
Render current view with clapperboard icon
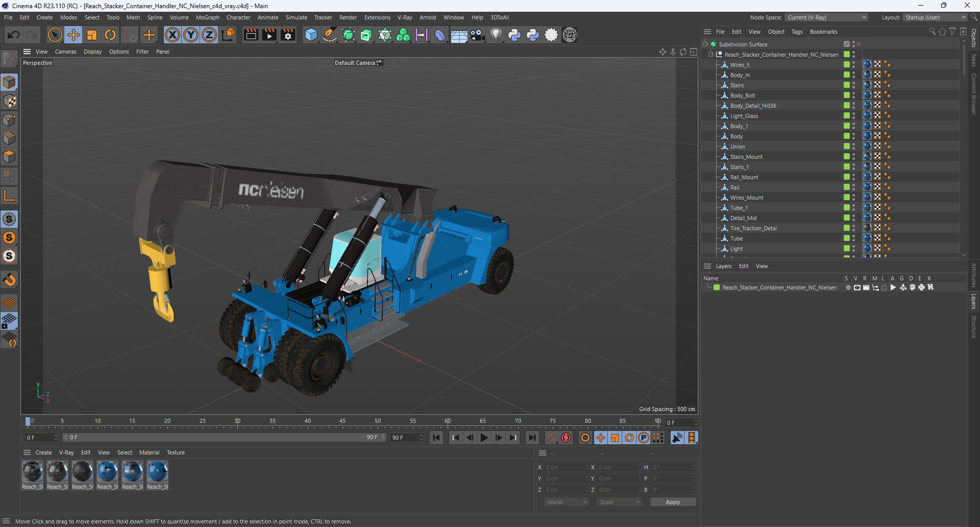251,35
